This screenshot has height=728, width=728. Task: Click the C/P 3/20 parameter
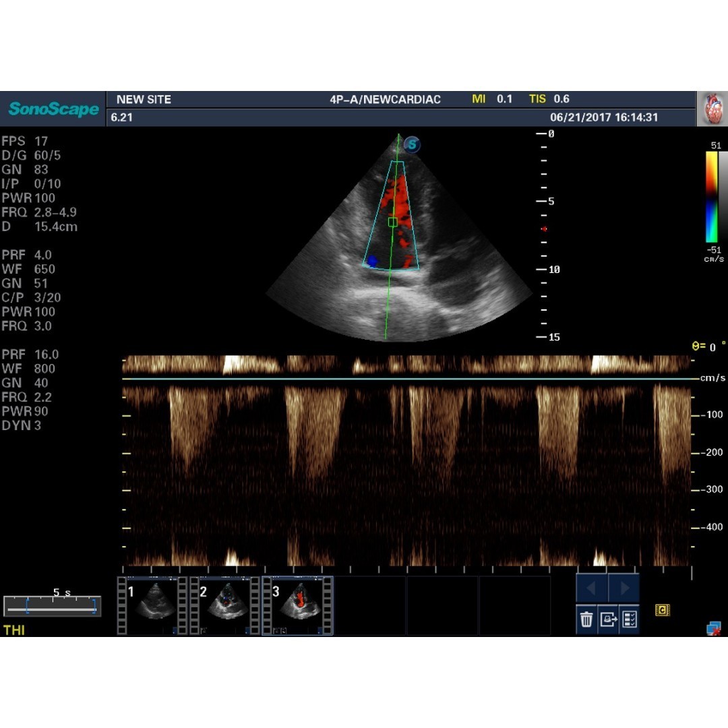[x=31, y=298]
